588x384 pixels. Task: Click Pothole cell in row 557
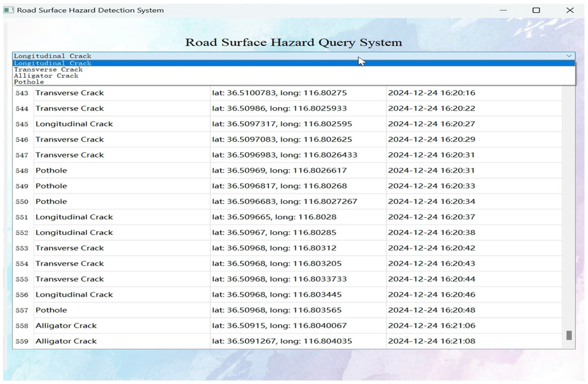point(122,310)
